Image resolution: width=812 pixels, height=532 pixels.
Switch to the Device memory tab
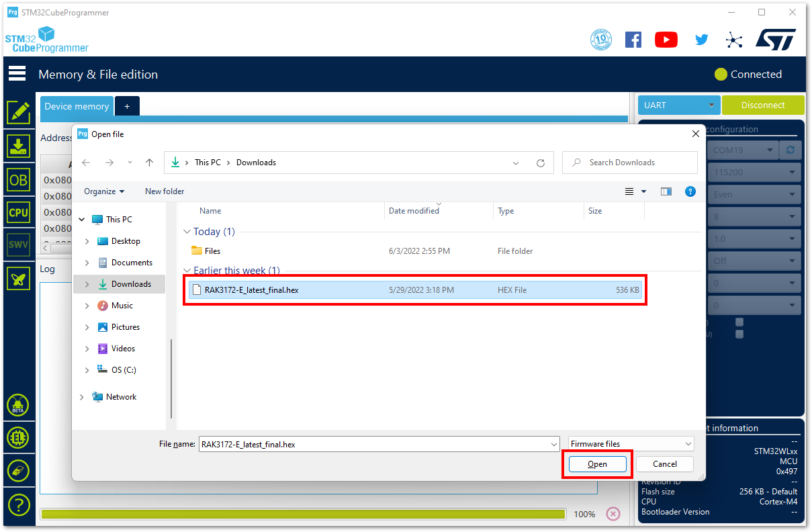click(77, 106)
